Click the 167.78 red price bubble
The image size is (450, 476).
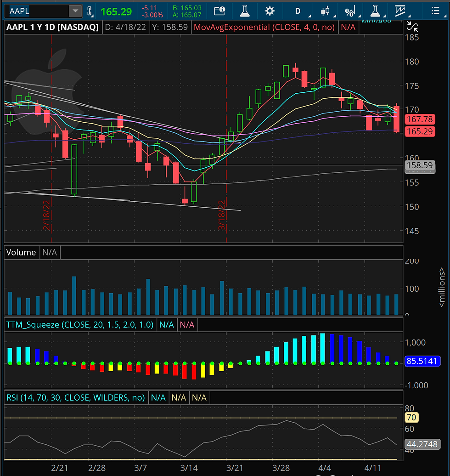[420, 119]
